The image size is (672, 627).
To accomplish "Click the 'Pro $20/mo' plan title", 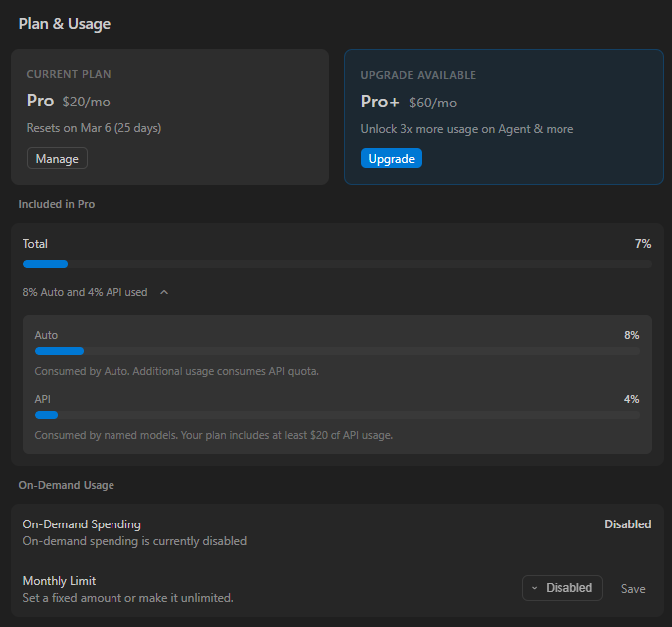I will click(x=68, y=102).
